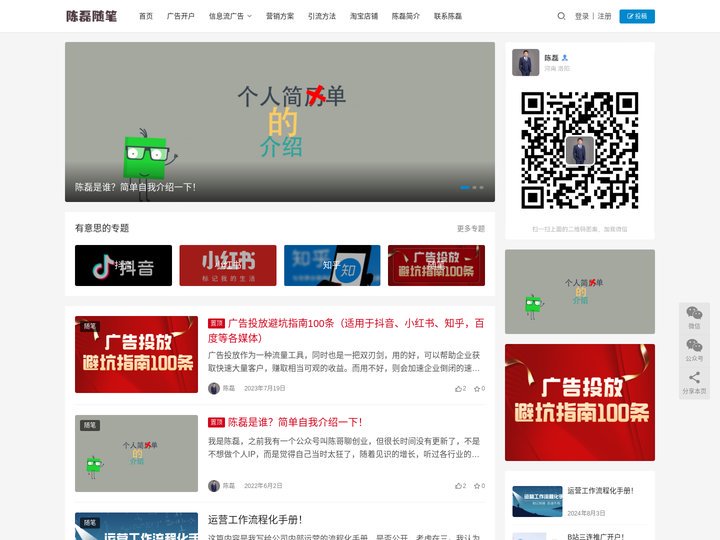Open the 广告投放避坑指南100条 topic card

tap(436, 265)
